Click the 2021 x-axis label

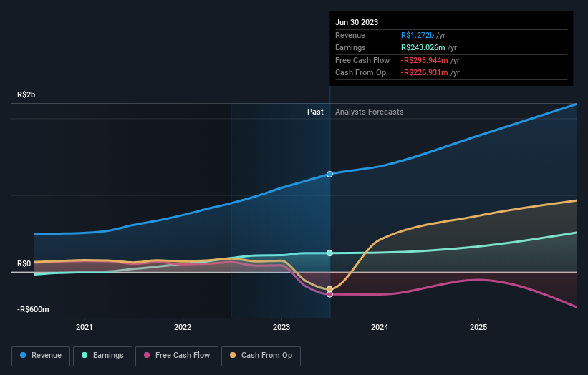click(85, 328)
